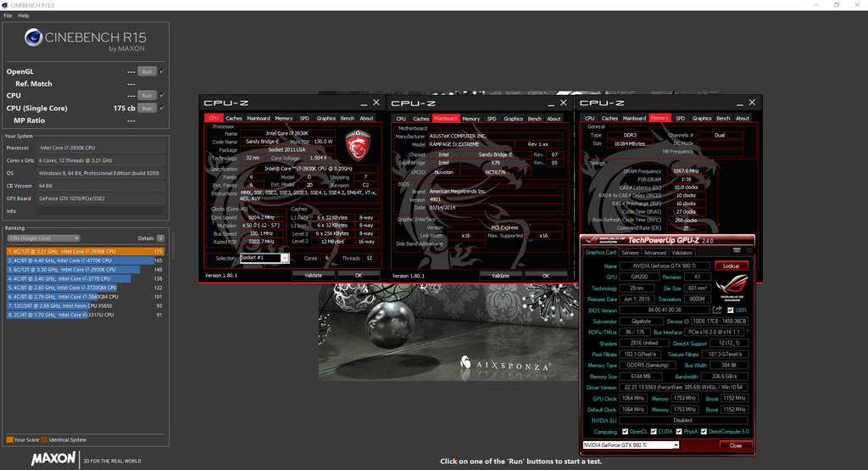Run the OpenGL benchmark
Viewport: 868px width, 470px height.
point(147,71)
